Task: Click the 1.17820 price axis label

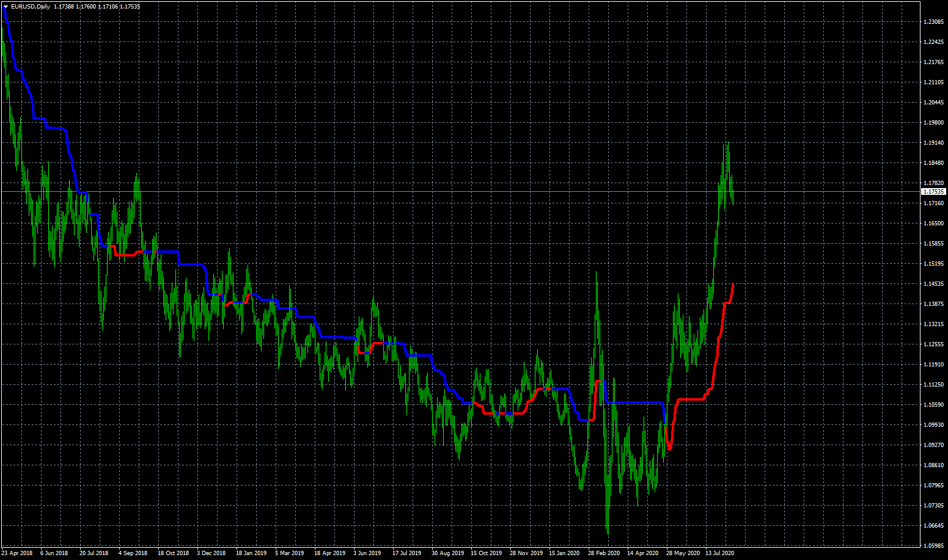Action: tap(933, 183)
